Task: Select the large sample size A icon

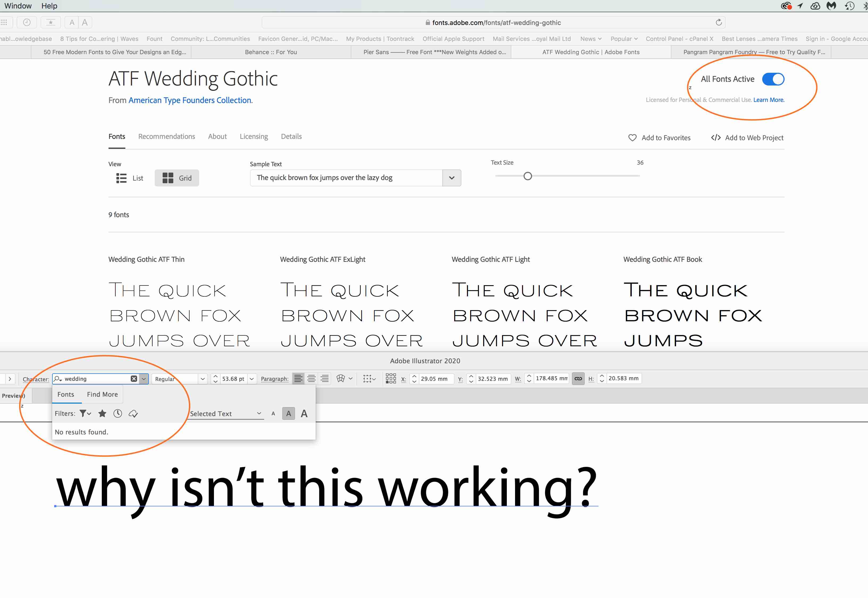Action: (x=304, y=414)
